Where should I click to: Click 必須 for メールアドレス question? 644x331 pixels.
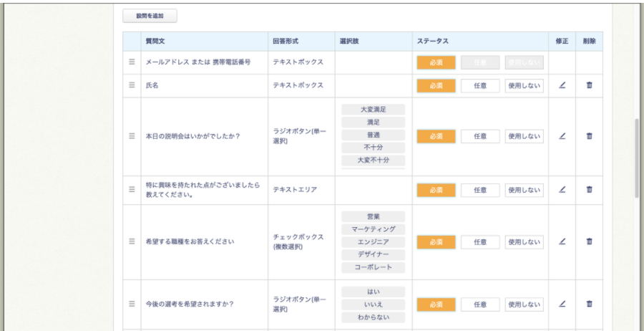[436, 62]
